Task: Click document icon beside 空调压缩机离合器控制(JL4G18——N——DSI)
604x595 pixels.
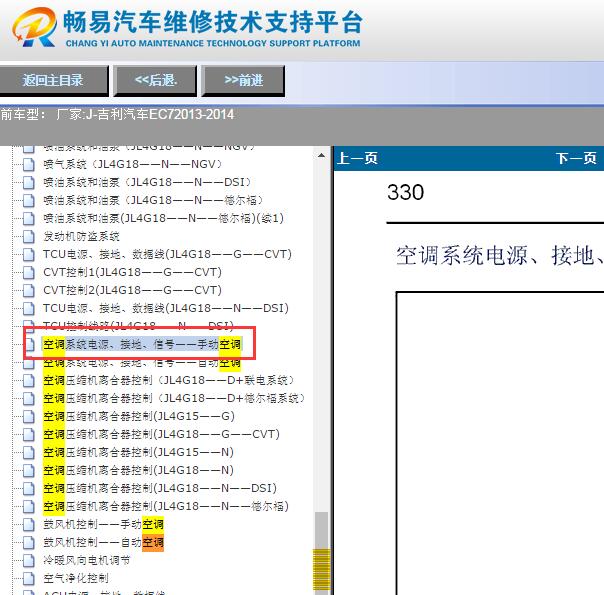Action: pos(29,488)
